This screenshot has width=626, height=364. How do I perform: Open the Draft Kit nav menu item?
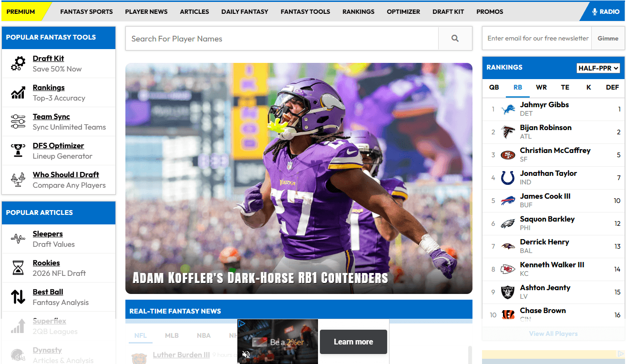[448, 11]
